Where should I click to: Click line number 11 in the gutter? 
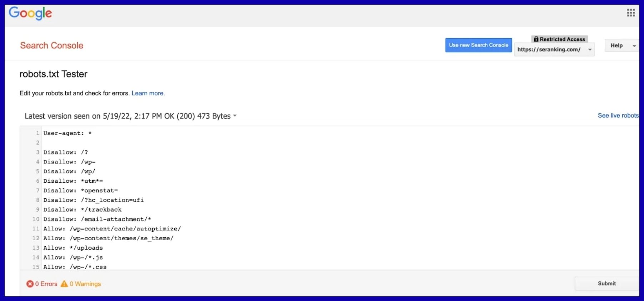coord(36,229)
